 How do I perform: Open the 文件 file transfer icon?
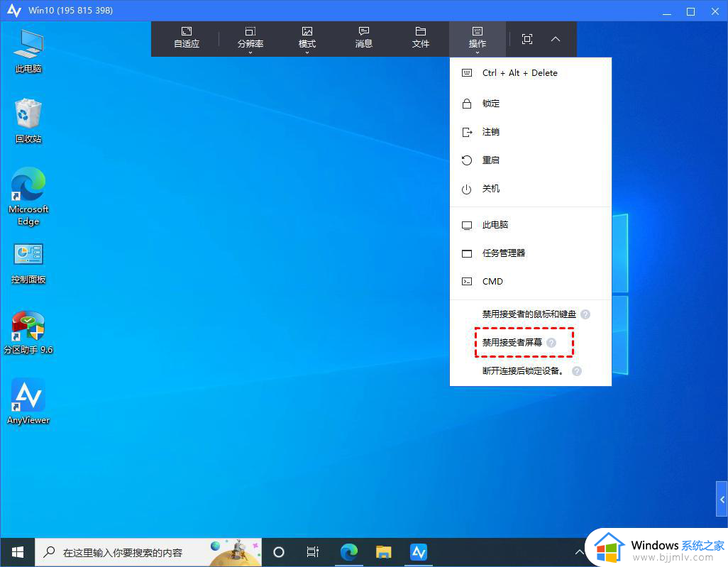[421, 38]
